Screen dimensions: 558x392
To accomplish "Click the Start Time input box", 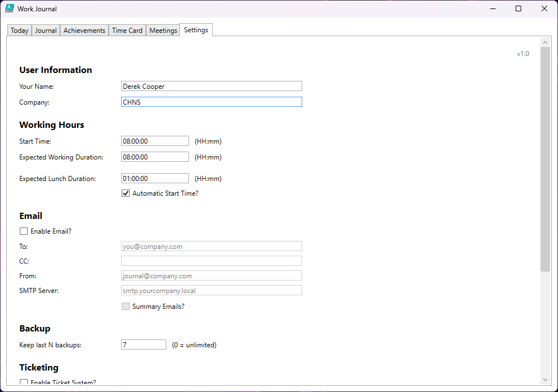I will pyautogui.click(x=154, y=141).
